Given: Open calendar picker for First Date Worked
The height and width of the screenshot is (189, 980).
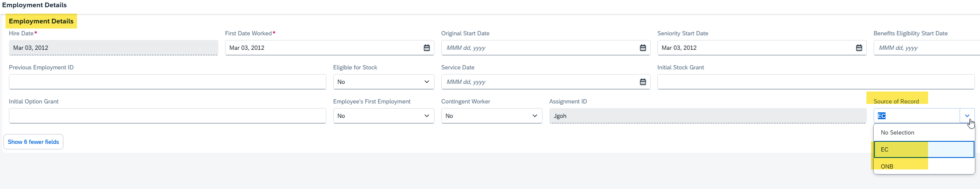Looking at the screenshot, I should click(426, 48).
